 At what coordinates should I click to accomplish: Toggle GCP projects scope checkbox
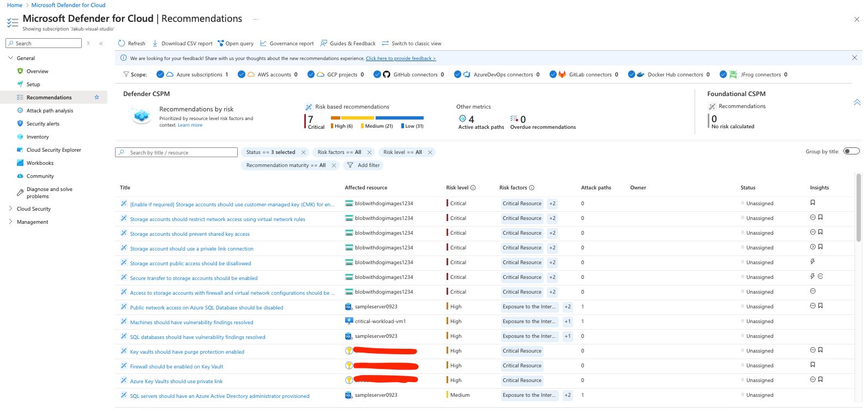click(311, 74)
